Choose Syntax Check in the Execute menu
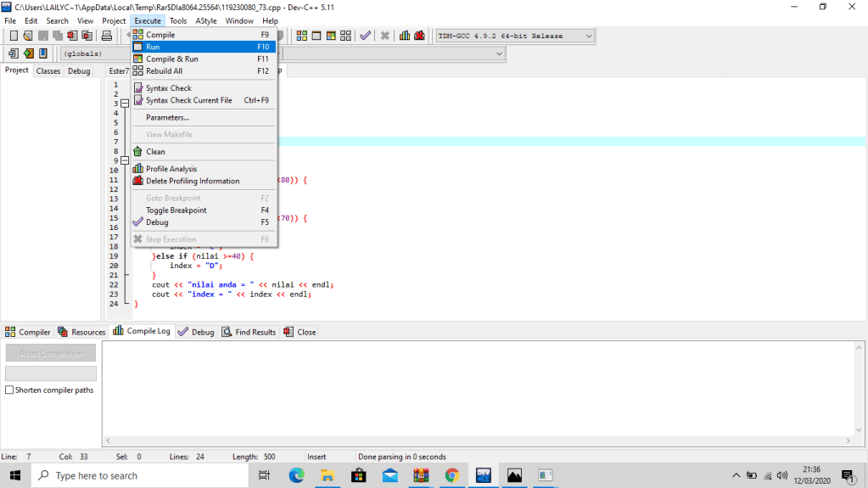 click(168, 88)
